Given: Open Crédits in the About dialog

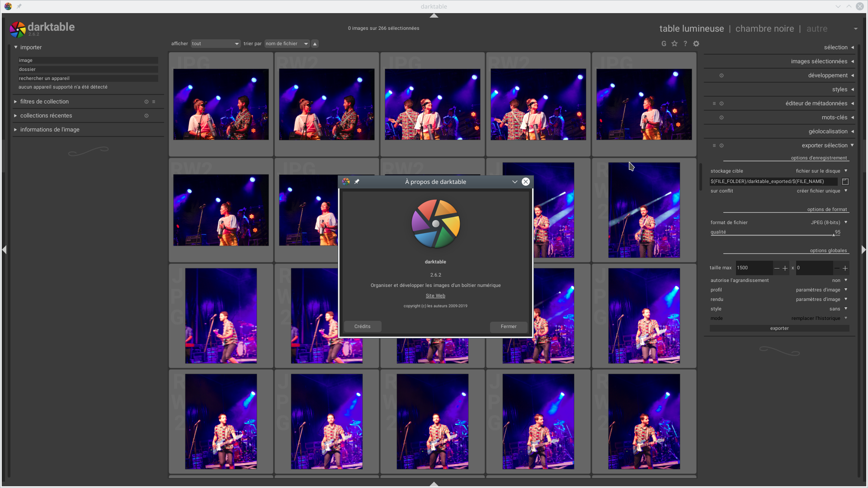Looking at the screenshot, I should 363,327.
